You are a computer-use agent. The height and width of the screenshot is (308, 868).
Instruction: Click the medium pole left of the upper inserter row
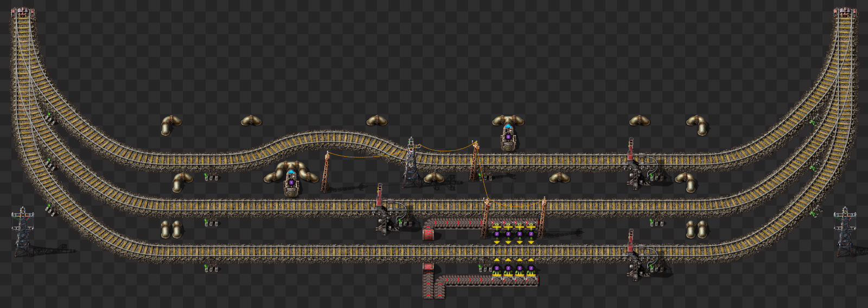486,217
